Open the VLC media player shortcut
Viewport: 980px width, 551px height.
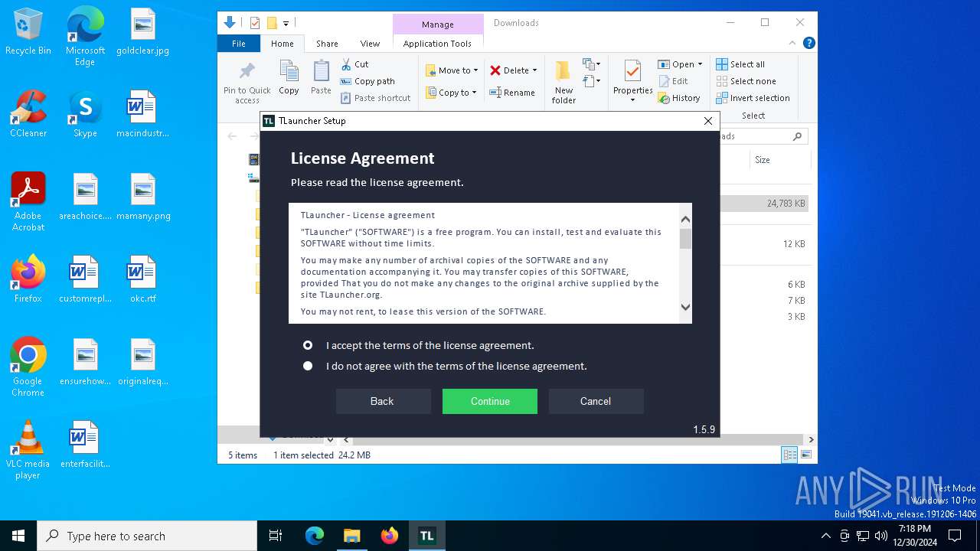(28, 449)
